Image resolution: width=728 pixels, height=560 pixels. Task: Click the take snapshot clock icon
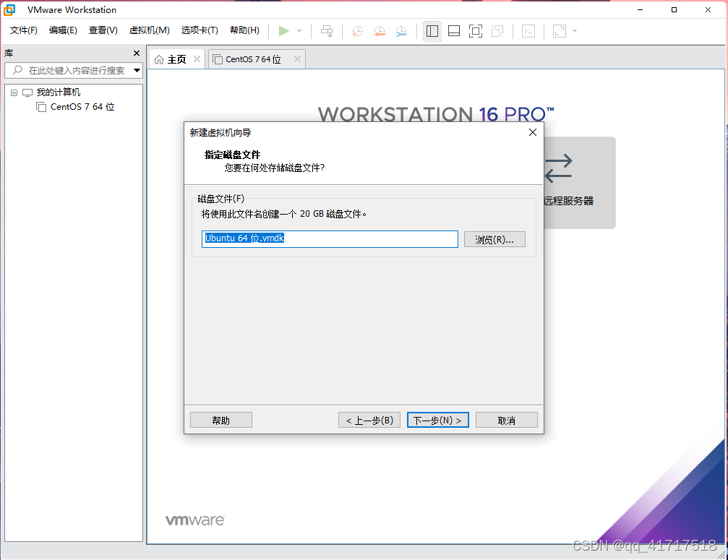[x=358, y=31]
